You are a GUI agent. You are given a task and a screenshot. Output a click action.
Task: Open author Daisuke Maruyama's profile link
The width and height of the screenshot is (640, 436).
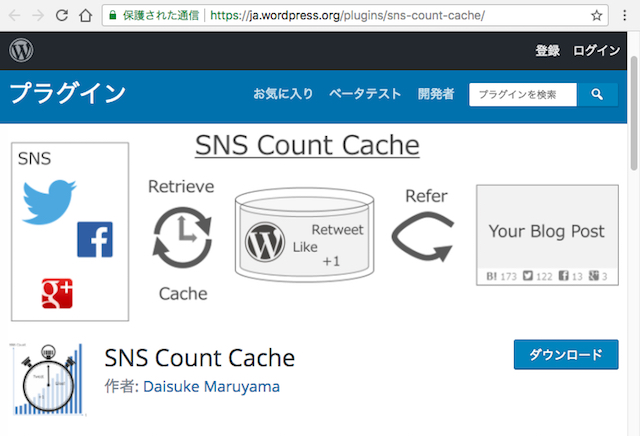click(211, 387)
